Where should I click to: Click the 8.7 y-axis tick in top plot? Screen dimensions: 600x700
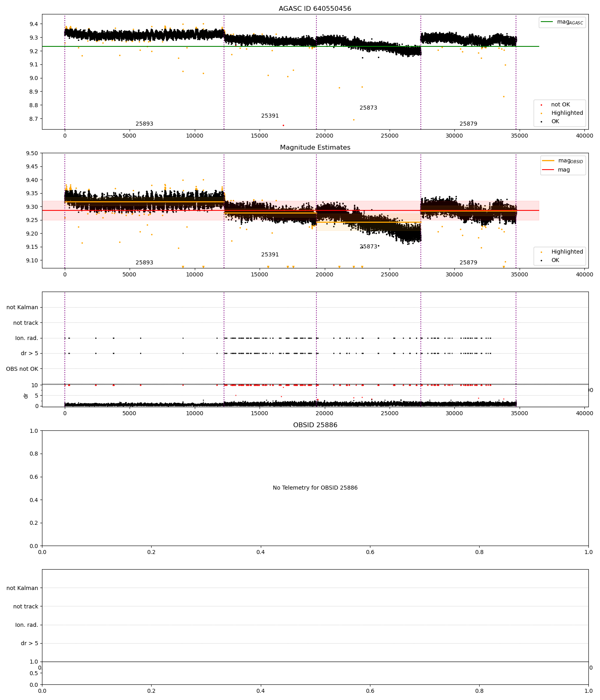[x=34, y=119]
